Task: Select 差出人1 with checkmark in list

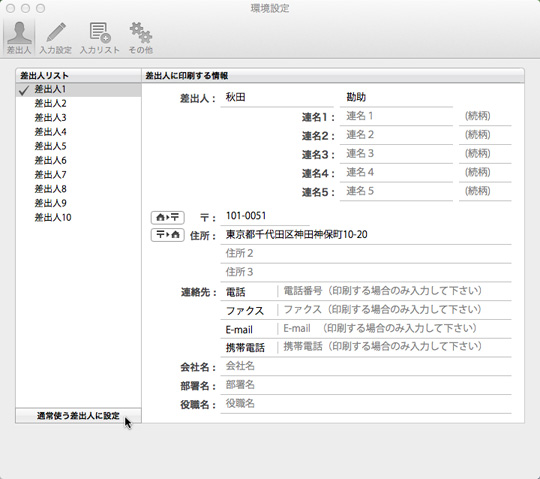Action: (x=79, y=90)
